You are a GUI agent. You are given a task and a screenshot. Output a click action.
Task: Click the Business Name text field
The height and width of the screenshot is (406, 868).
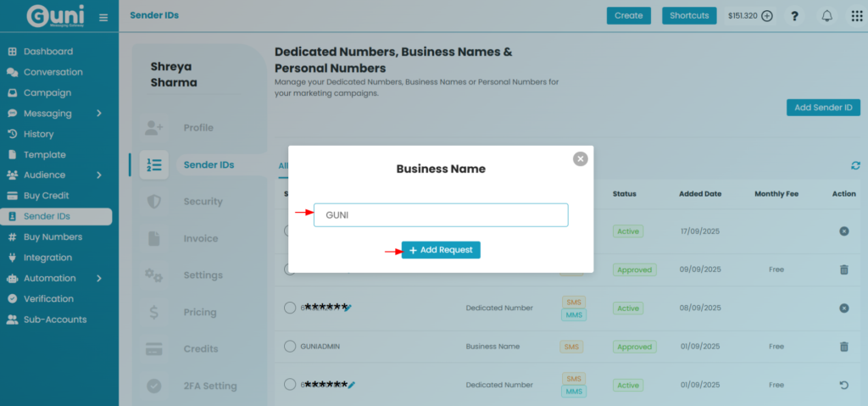pos(441,215)
